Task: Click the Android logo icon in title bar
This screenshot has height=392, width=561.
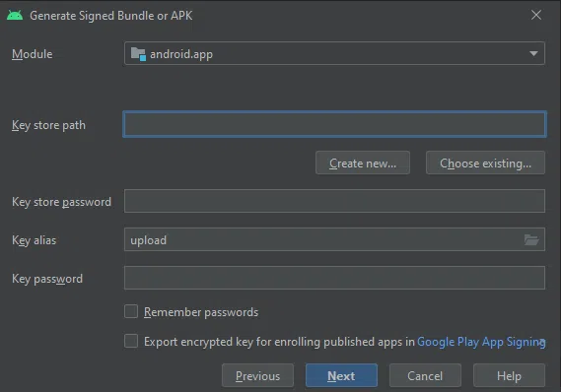Action: (x=15, y=16)
